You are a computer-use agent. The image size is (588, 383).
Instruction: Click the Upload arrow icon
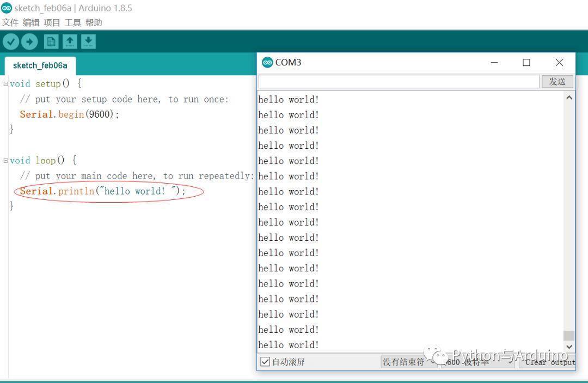click(x=29, y=41)
